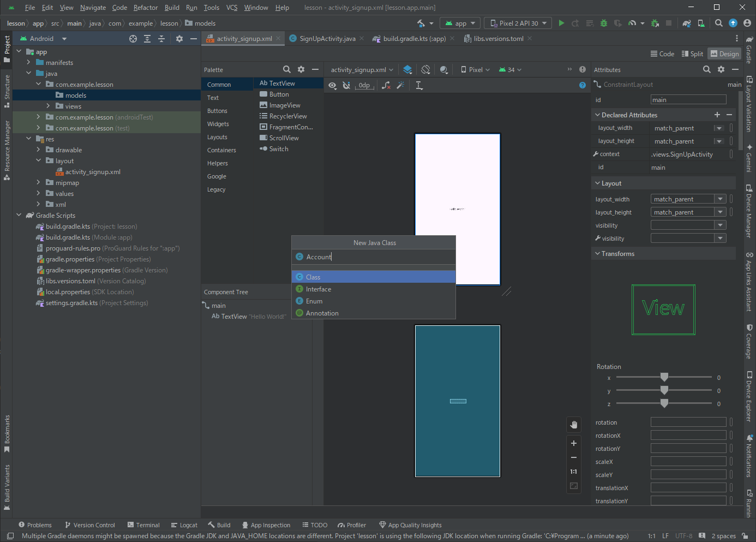Image resolution: width=756 pixels, height=542 pixels.
Task: Expand the manifests folder
Action: pos(28,63)
